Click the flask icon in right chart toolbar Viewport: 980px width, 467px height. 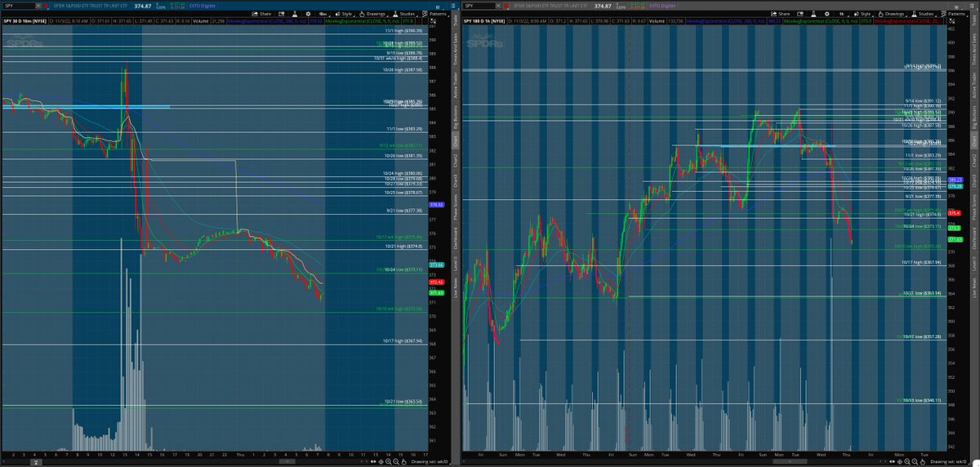click(813, 14)
